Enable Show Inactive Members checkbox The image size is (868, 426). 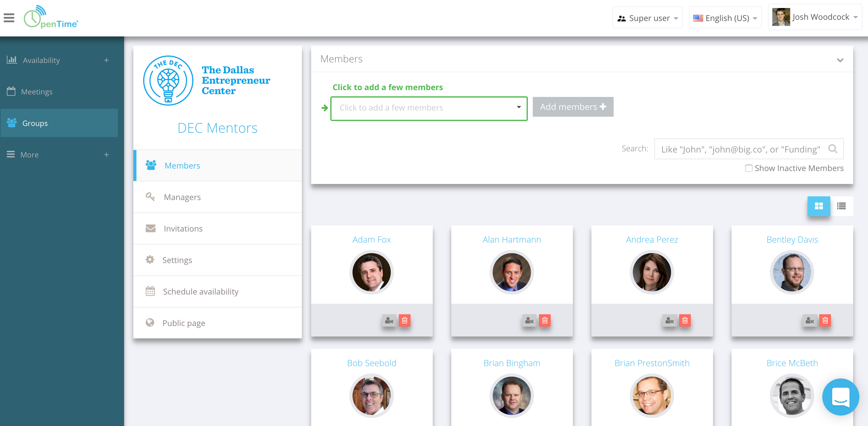748,168
